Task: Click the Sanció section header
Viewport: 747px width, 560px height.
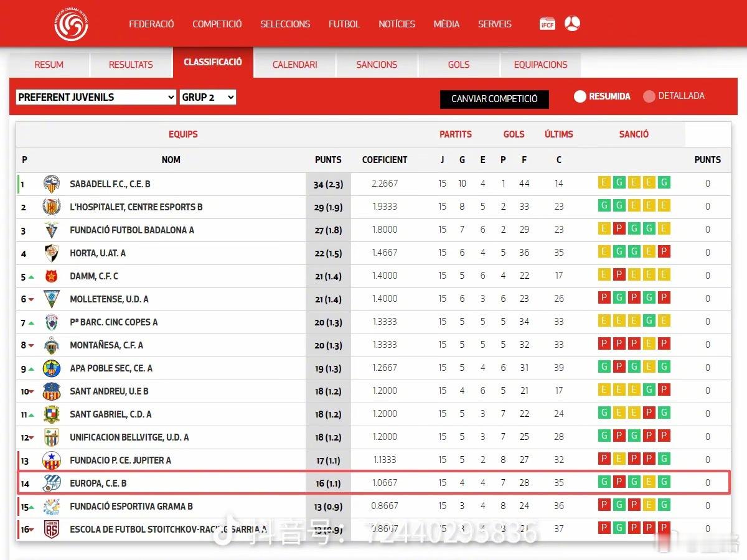Action: (634, 134)
